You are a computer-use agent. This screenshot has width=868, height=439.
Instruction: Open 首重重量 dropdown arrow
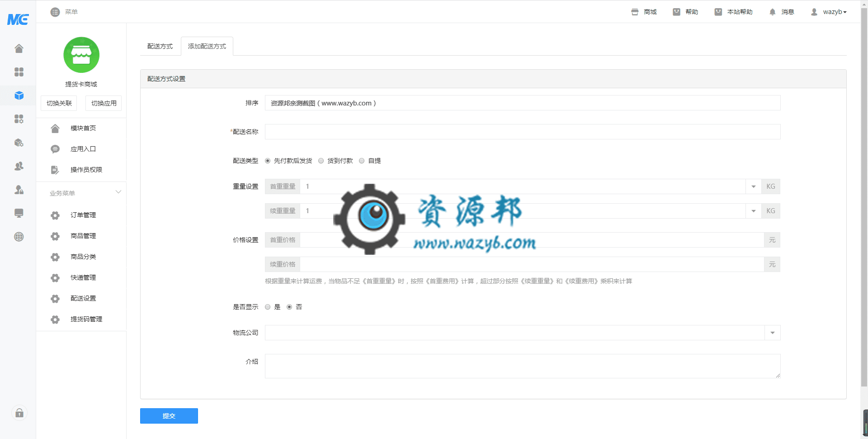[x=753, y=186]
